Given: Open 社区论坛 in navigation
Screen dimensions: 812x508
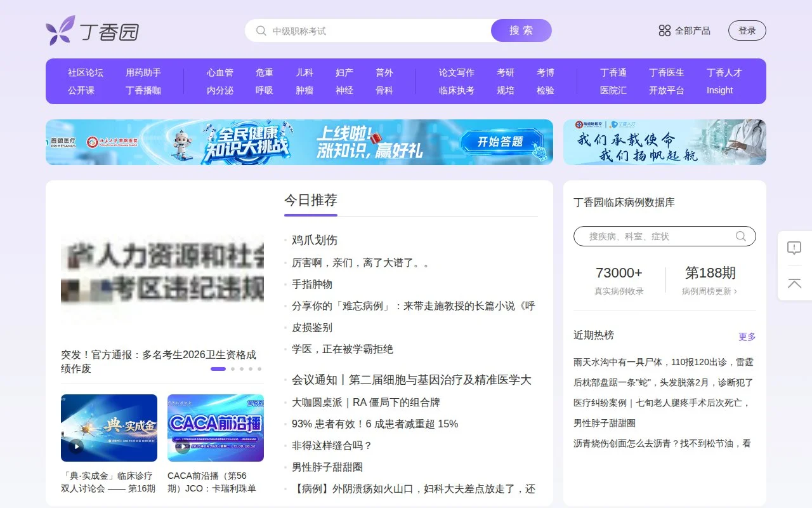Looking at the screenshot, I should pos(86,72).
